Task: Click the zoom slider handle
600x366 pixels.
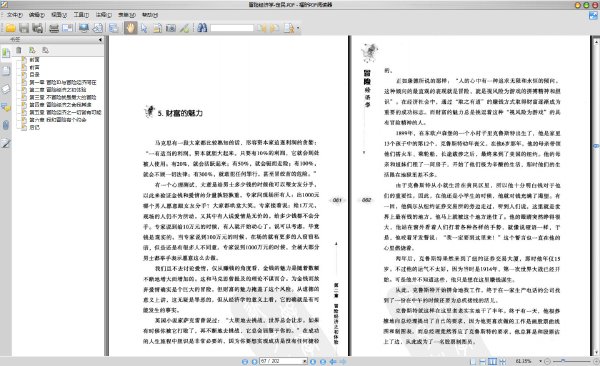Action: click(563, 361)
